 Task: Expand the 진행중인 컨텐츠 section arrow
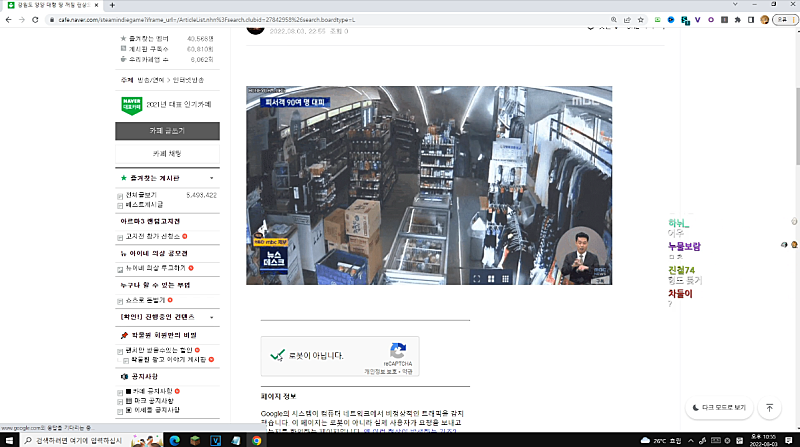(212, 317)
